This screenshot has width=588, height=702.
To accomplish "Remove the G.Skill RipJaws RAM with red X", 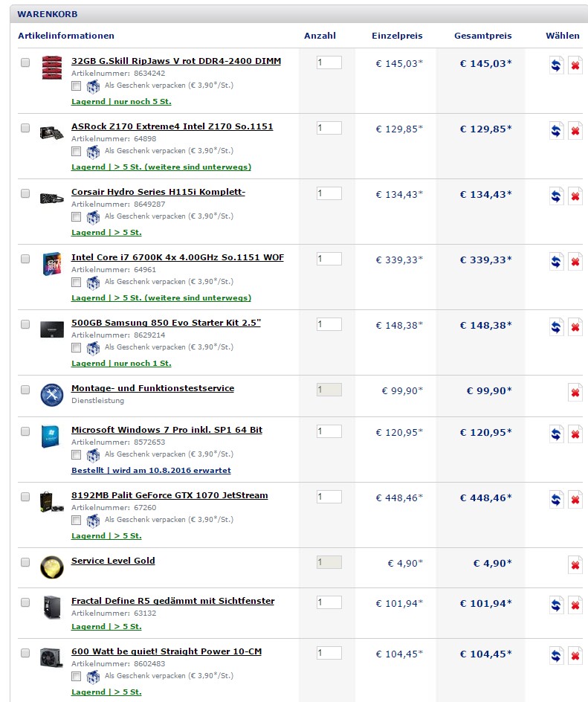I will click(575, 65).
